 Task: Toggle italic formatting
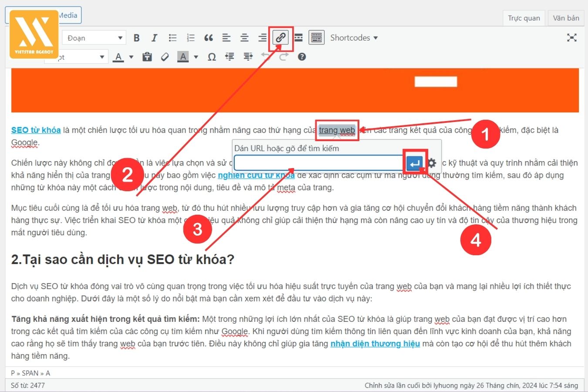(154, 38)
